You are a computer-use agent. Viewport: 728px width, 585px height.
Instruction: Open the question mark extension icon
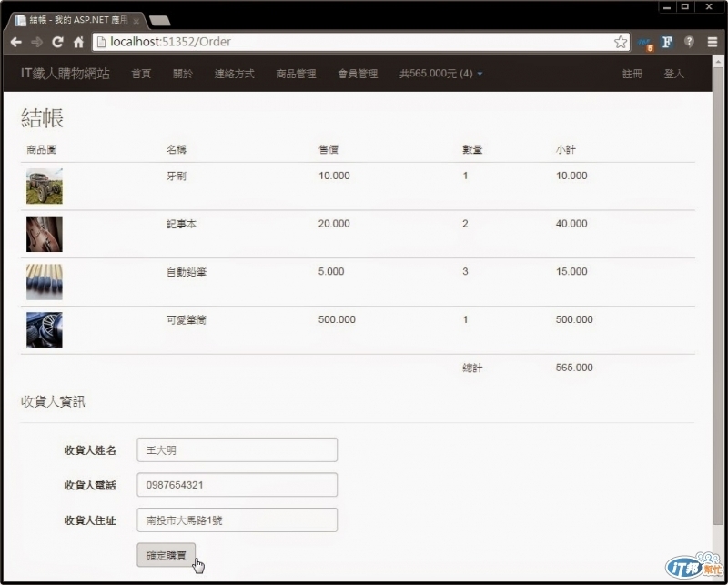[x=690, y=42]
